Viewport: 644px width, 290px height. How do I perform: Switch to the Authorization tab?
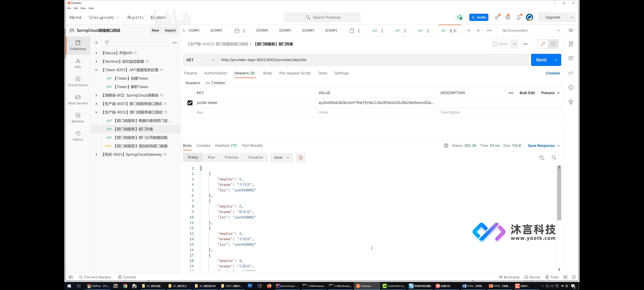coord(215,73)
